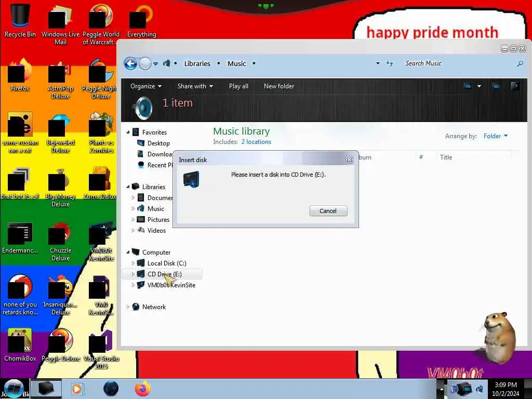Viewport: 532px width, 399px height.
Task: Select Music in the address breadcrumb
Action: click(x=236, y=63)
